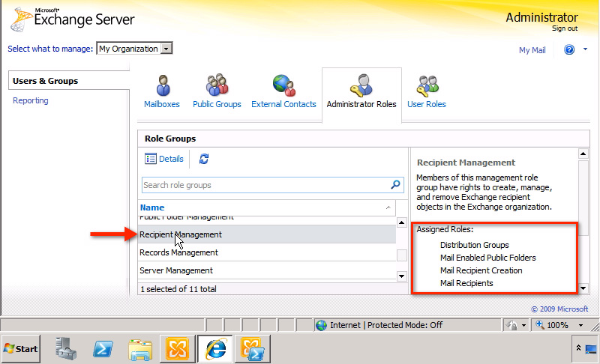Open the External Contacts globe icon

point(284,85)
